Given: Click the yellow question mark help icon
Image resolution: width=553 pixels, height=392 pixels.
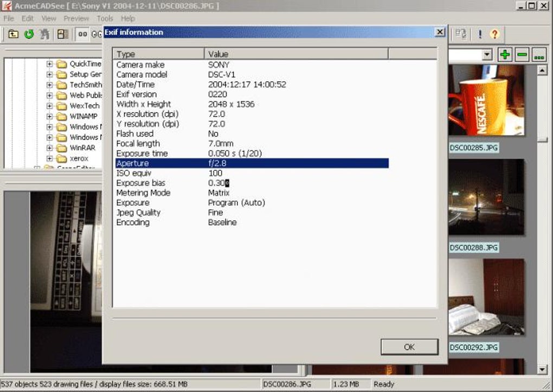Looking at the screenshot, I should [x=495, y=34].
